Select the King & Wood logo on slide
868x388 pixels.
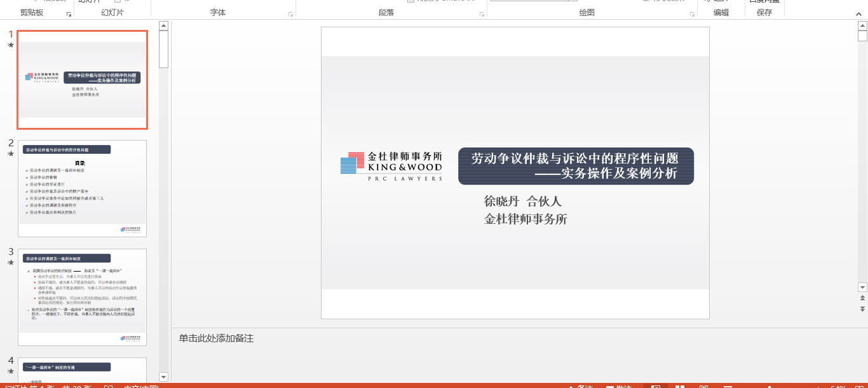tap(391, 166)
